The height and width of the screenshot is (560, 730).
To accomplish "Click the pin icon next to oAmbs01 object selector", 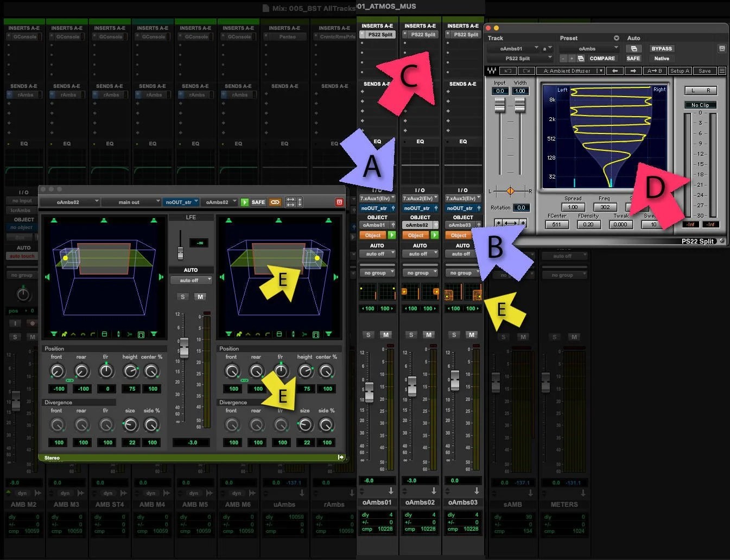I will [393, 225].
